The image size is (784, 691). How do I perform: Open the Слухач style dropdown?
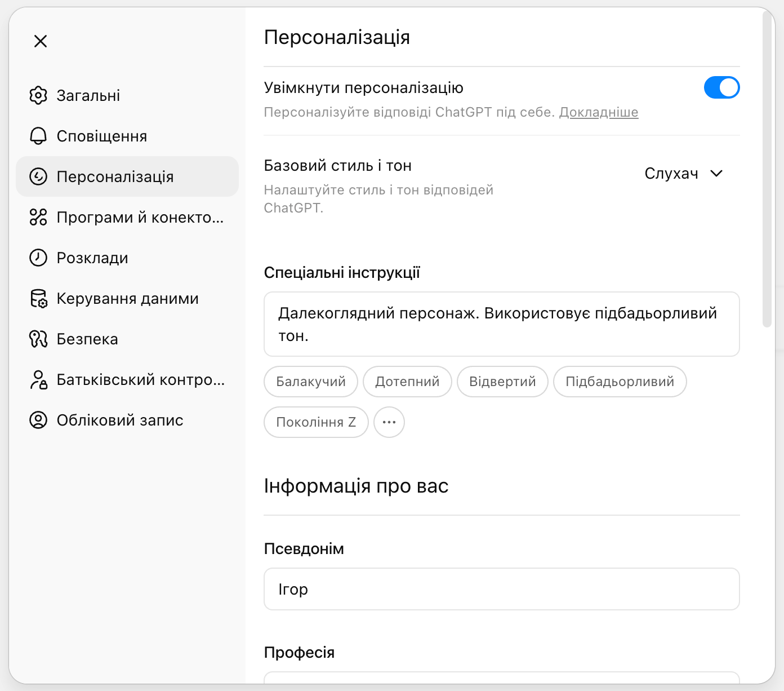pyautogui.click(x=683, y=174)
